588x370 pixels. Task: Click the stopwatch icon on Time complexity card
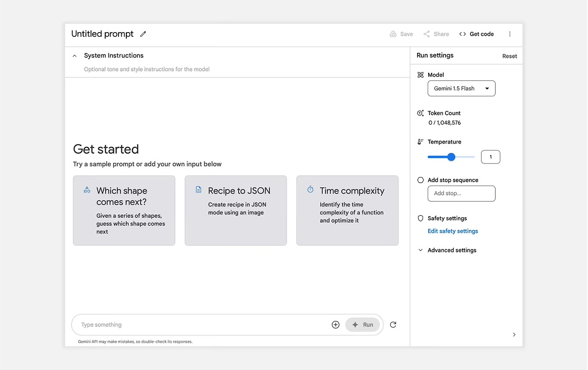point(310,190)
